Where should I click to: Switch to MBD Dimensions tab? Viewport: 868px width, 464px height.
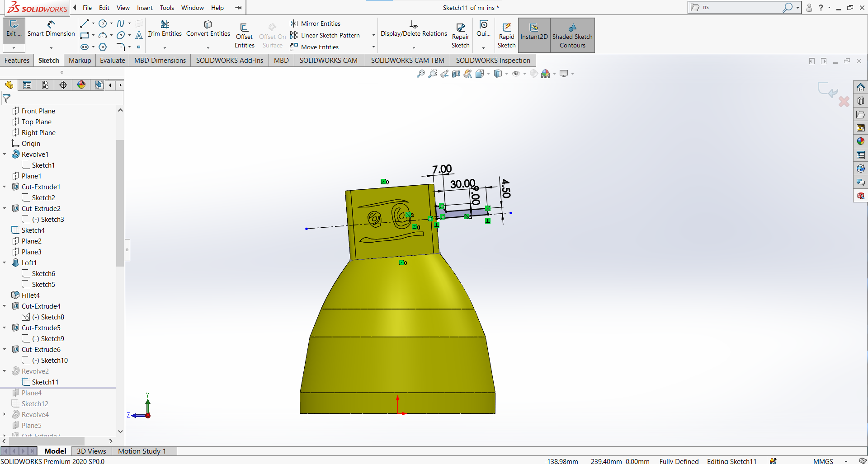(160, 61)
